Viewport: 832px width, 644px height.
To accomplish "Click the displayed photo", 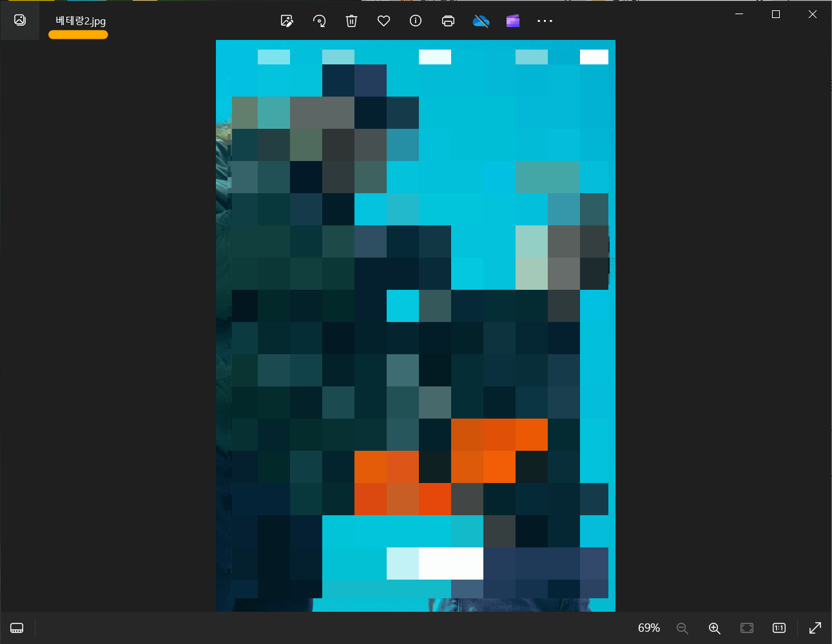I will [416, 325].
